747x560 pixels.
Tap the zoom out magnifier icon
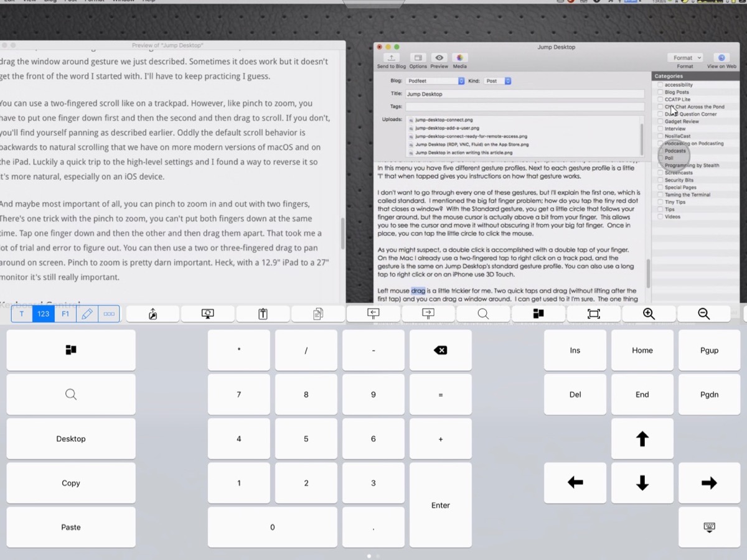703,314
